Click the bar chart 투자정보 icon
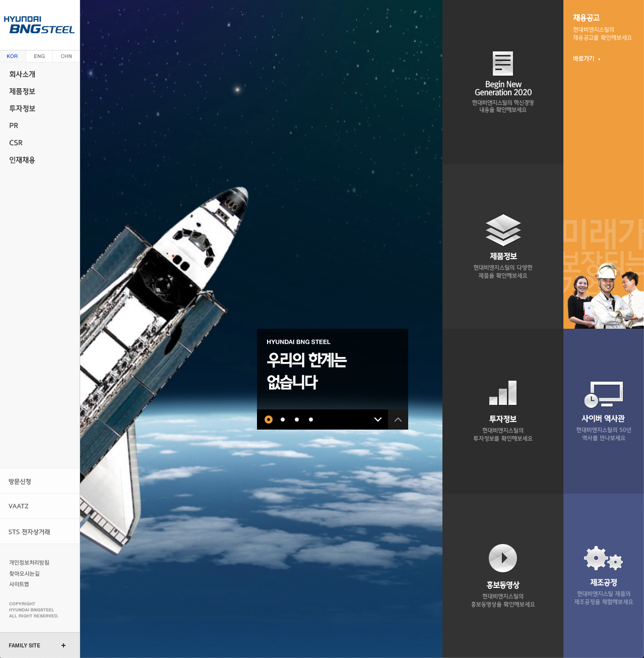 click(x=503, y=393)
